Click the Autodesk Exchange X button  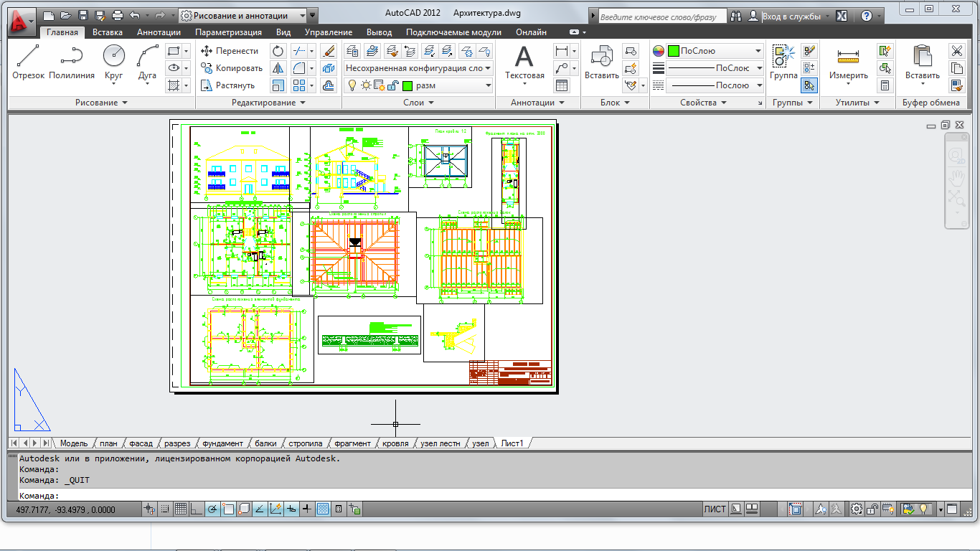click(843, 16)
